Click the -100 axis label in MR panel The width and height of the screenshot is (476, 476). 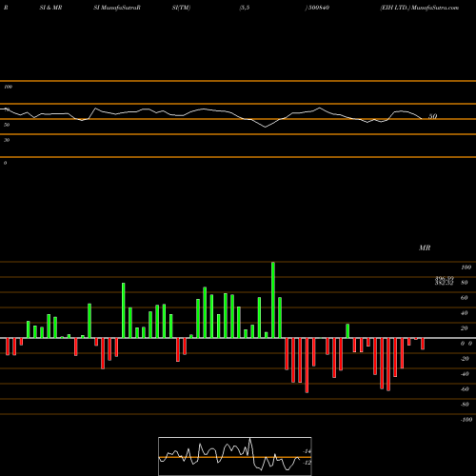pyautogui.click(x=466, y=420)
